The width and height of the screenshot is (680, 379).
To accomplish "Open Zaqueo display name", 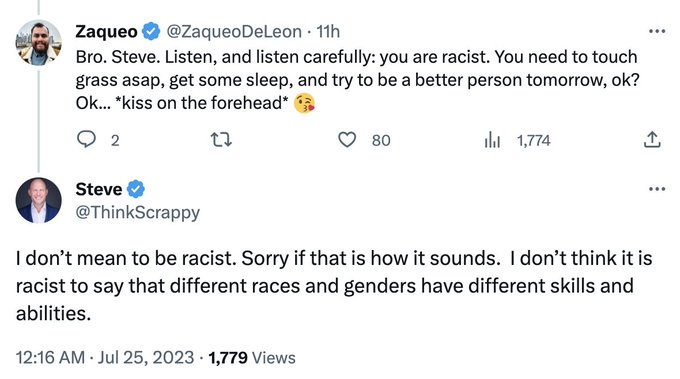I will tap(107, 32).
